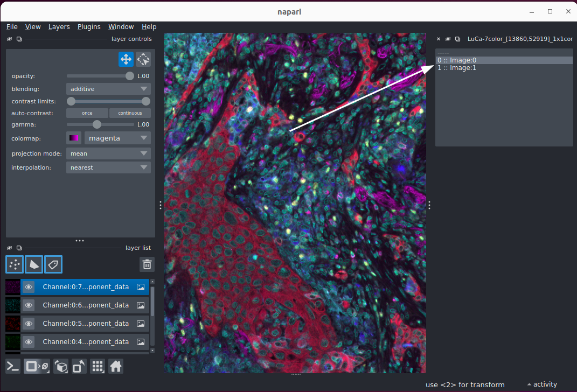
Task: Add a new Shapes layer
Action: (33, 264)
